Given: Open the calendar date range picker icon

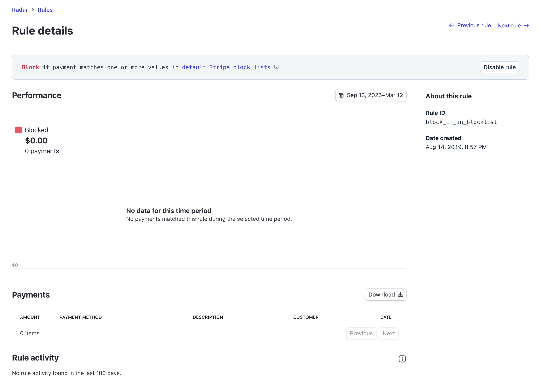Looking at the screenshot, I should click(x=341, y=95).
